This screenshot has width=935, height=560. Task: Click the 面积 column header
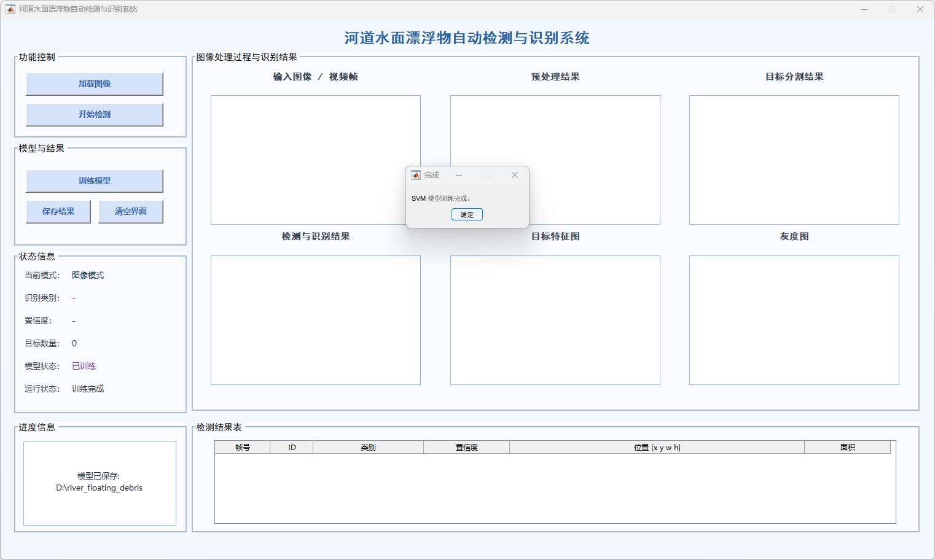coord(847,448)
